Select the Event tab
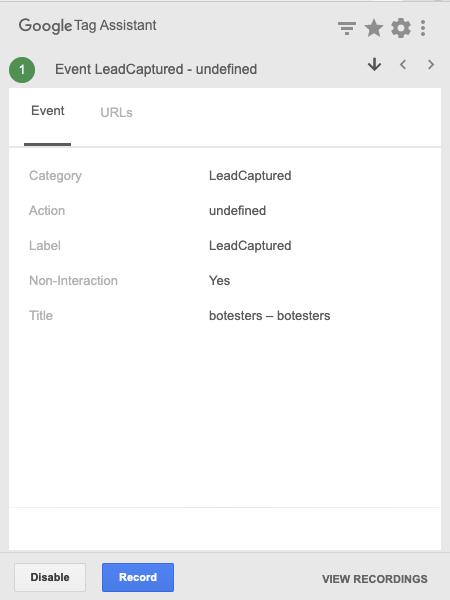This screenshot has height=600, width=450. coord(47,111)
